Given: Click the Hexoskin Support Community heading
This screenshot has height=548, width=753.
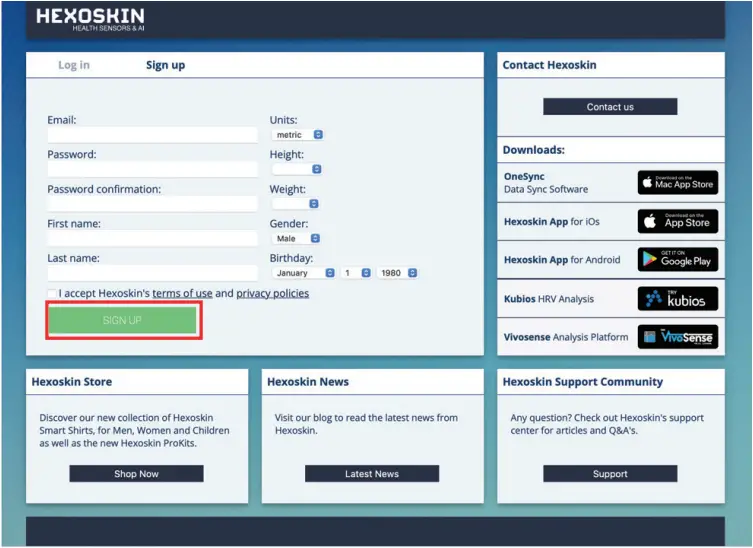Looking at the screenshot, I should (x=583, y=382).
